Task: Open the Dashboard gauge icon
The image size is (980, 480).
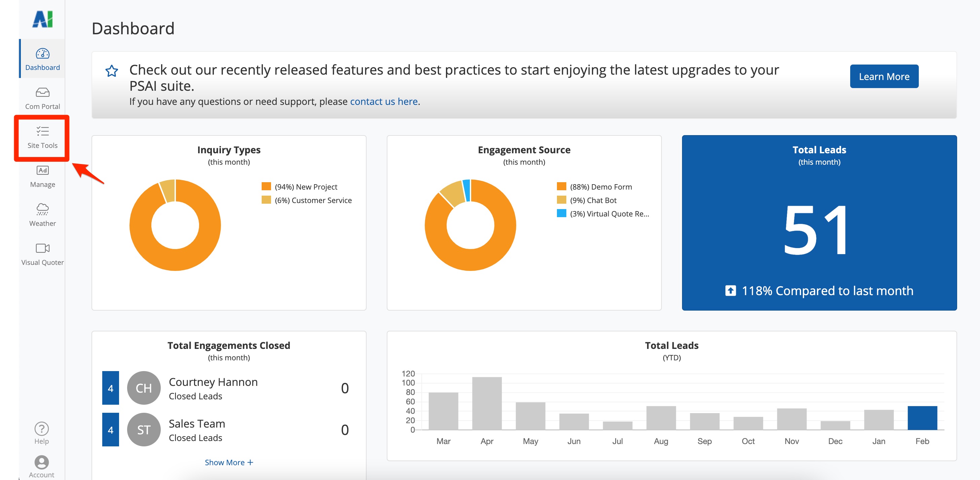Action: click(42, 54)
